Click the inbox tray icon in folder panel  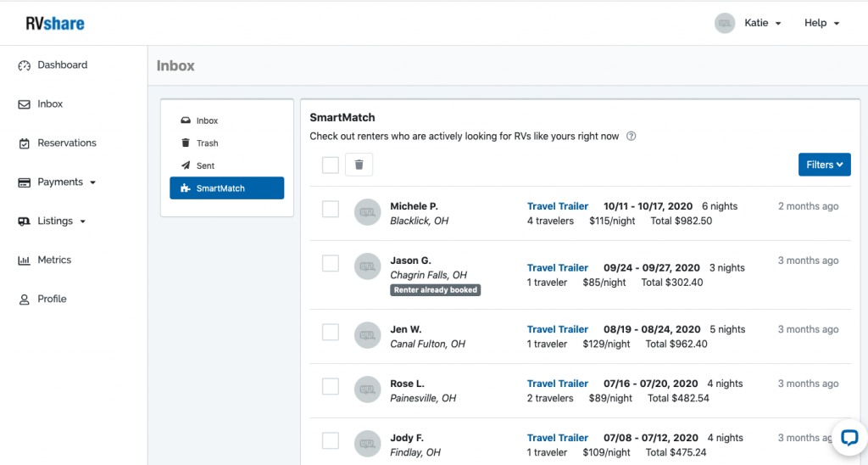(x=186, y=120)
